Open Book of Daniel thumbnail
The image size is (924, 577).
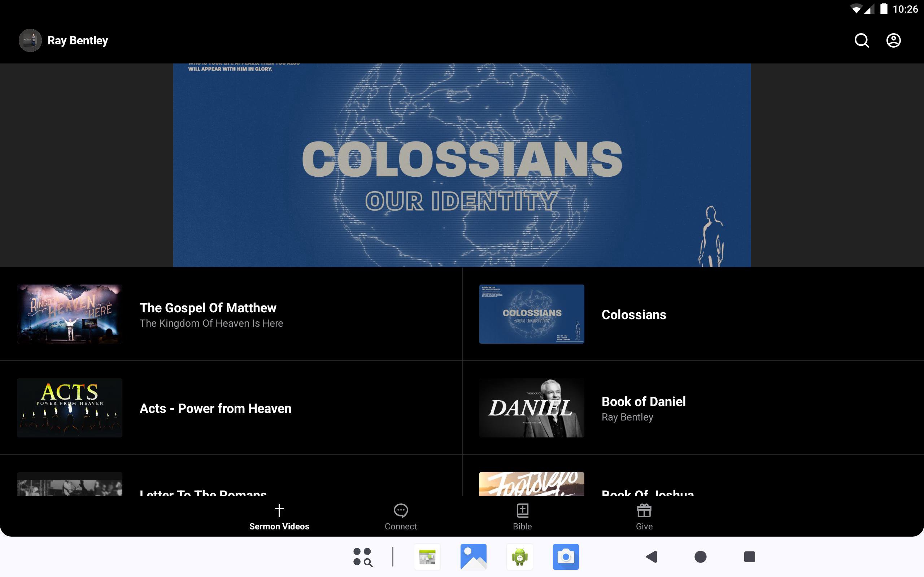coord(532,408)
